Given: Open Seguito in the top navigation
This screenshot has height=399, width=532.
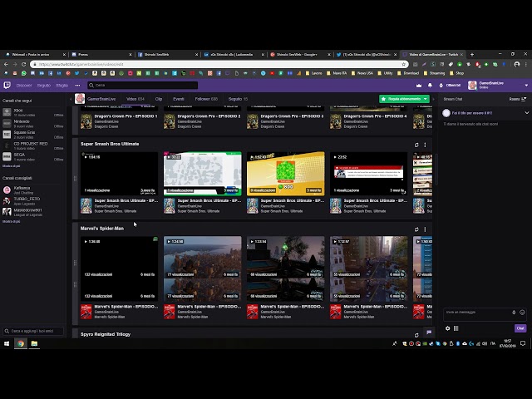Looking at the screenshot, I should click(x=44, y=86).
